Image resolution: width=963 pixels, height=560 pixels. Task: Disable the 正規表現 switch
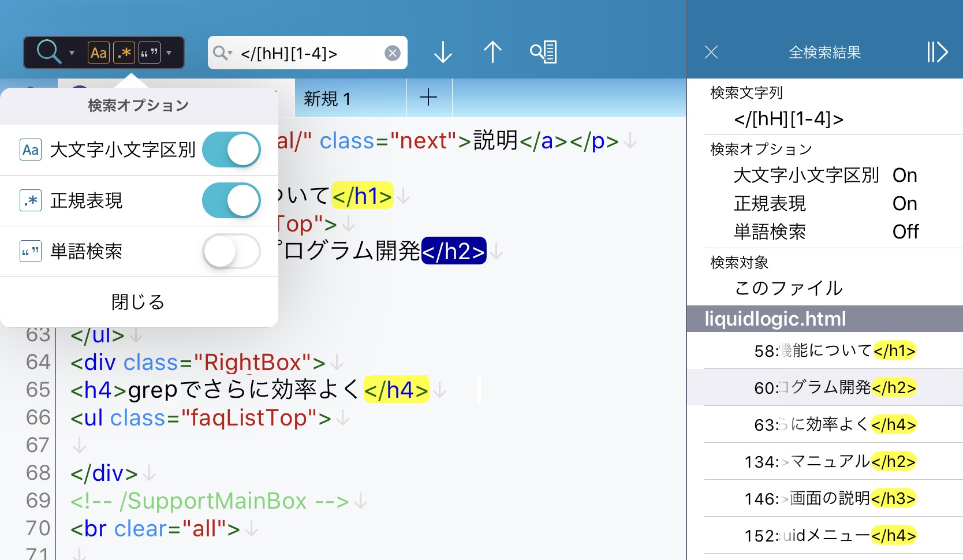(x=232, y=201)
